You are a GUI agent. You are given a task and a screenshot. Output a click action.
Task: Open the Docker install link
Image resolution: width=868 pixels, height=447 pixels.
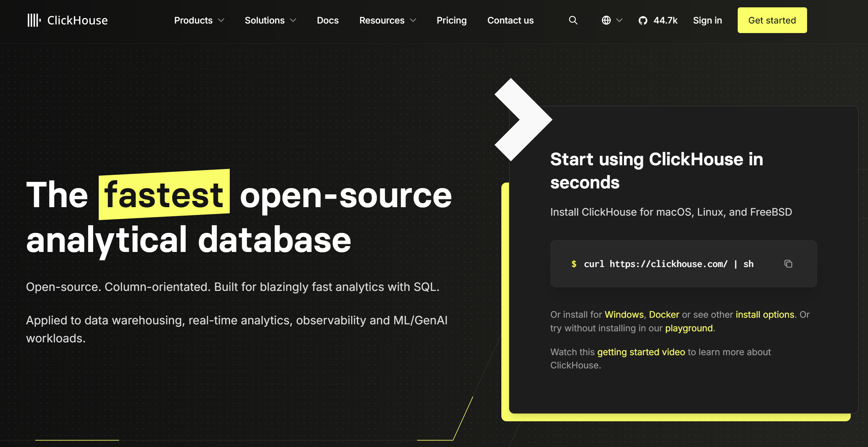tap(664, 314)
